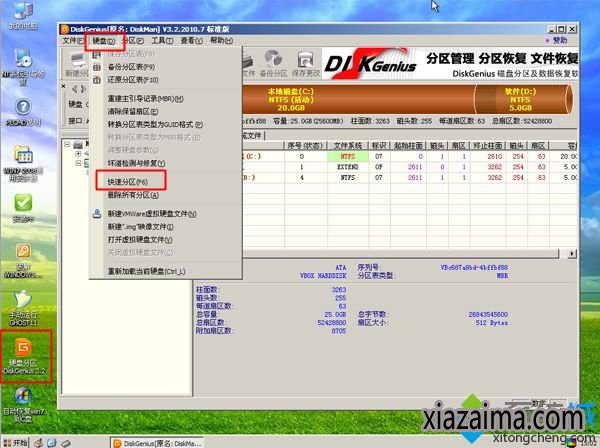This screenshot has height=448, width=600.
Task: Choose 还原分区表(F10) from the menu
Action: (x=133, y=80)
